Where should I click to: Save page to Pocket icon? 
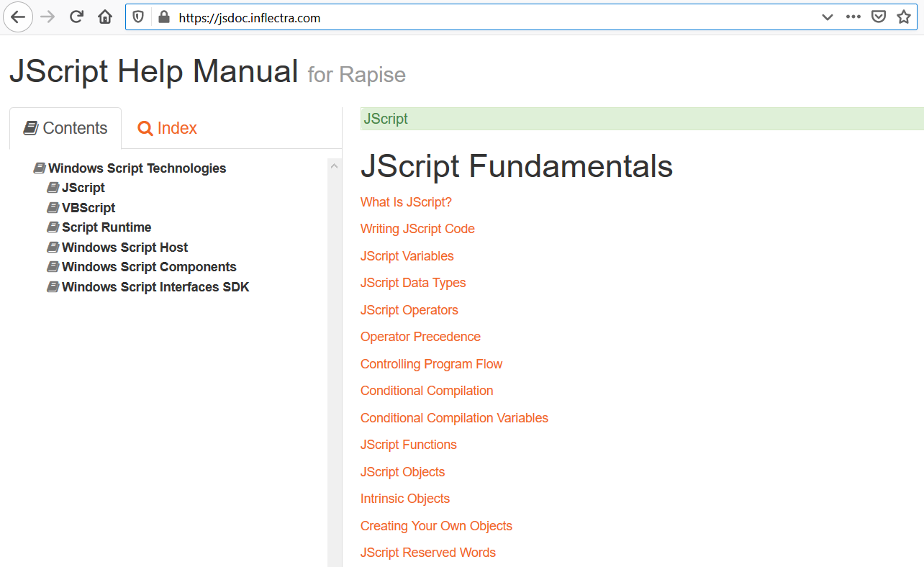(x=879, y=17)
